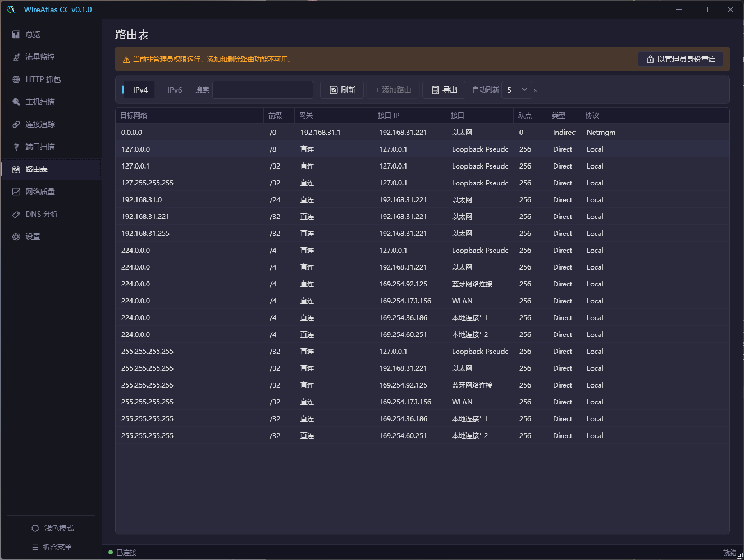Select route 127.0.0.0 with /8 prefix
The height and width of the screenshot is (560, 744).
(x=422, y=149)
